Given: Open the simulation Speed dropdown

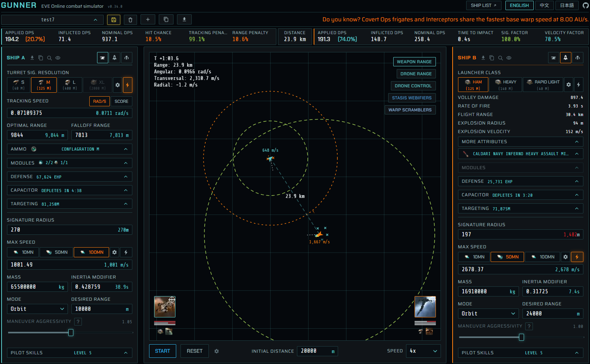Looking at the screenshot, I should (423, 351).
